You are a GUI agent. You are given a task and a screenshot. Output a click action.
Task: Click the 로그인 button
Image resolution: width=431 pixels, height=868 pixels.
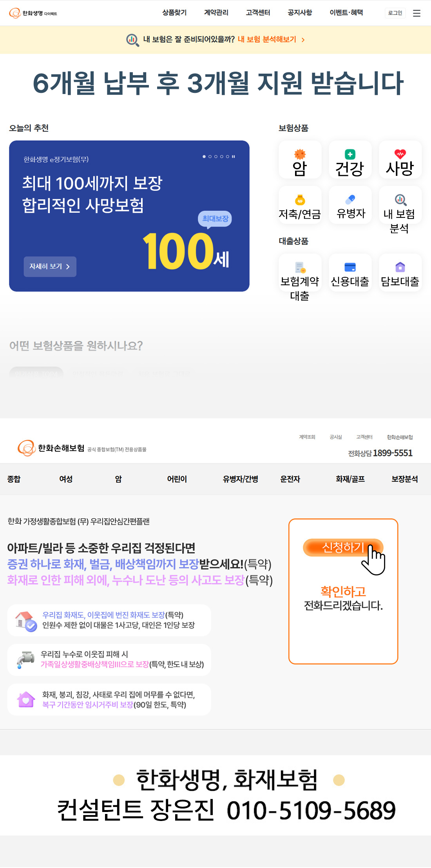pos(395,13)
